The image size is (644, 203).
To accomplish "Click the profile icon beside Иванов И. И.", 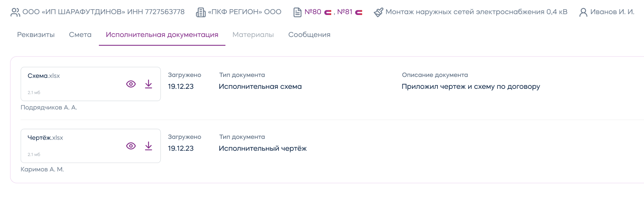I will click(x=583, y=12).
